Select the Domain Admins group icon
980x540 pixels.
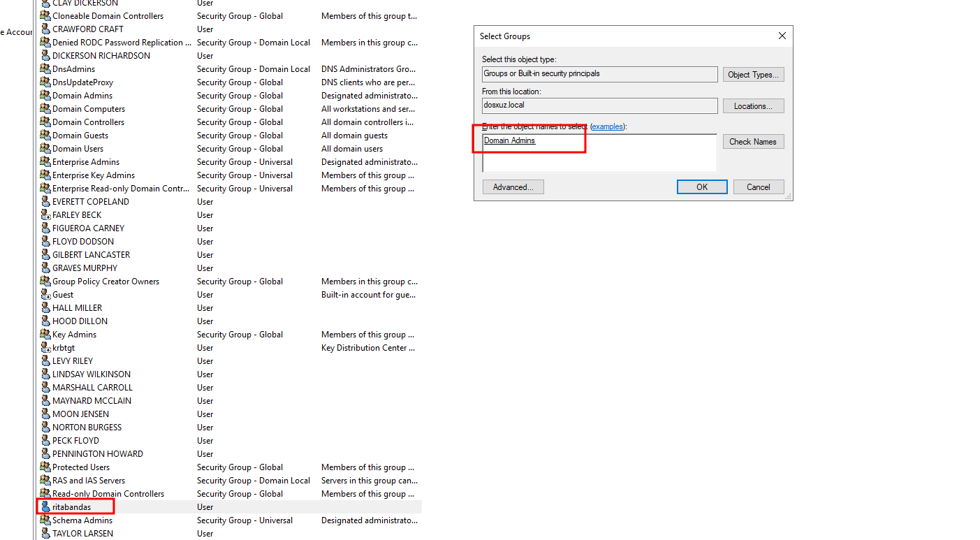[x=45, y=96]
